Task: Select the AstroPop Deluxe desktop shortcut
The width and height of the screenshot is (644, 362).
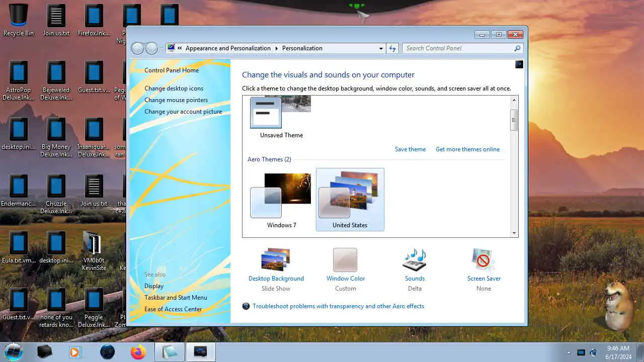Action: 19,80
